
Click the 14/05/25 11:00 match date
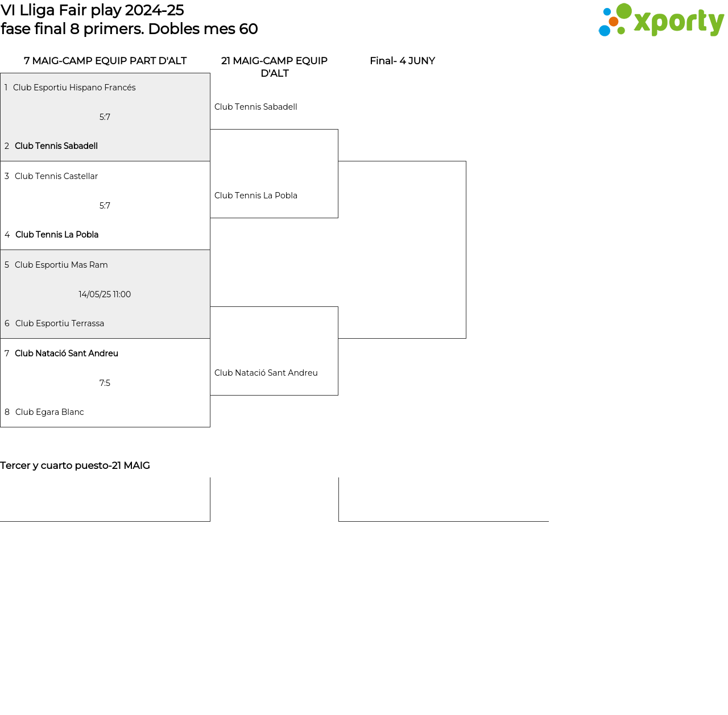[105, 294]
